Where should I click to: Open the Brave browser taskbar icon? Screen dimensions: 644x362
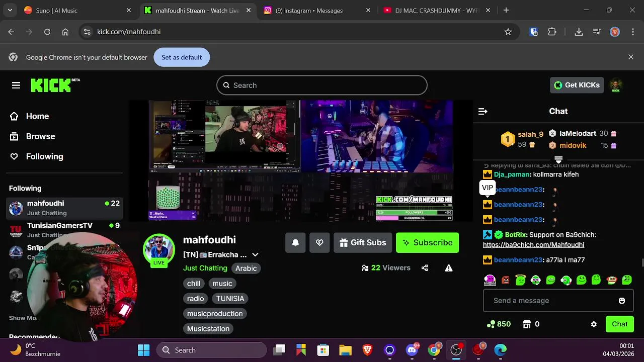(x=368, y=350)
